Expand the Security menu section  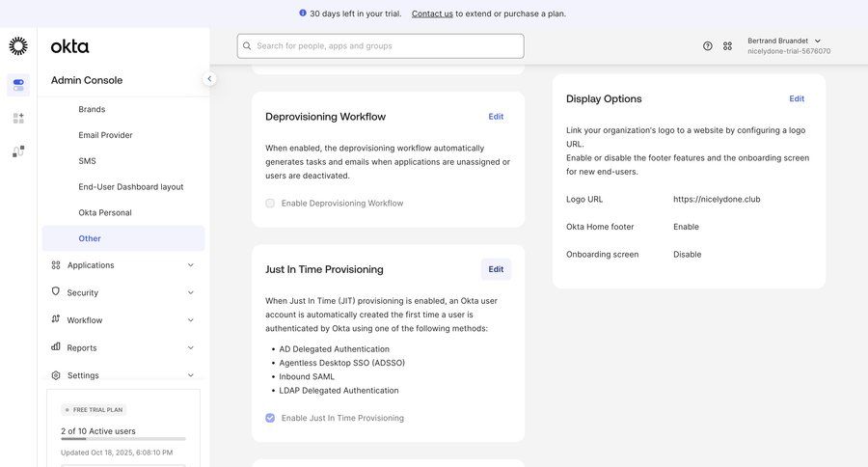pyautogui.click(x=122, y=292)
